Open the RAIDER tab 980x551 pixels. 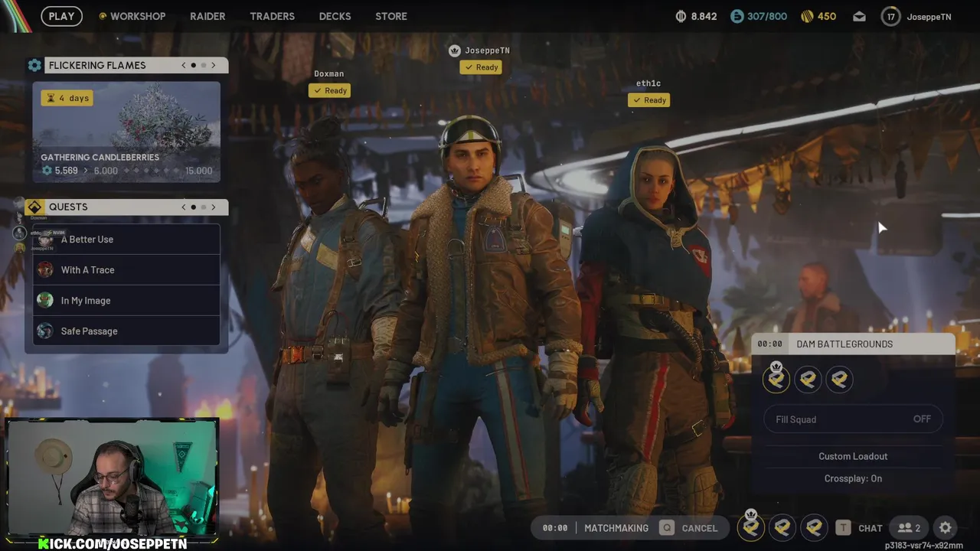point(207,16)
